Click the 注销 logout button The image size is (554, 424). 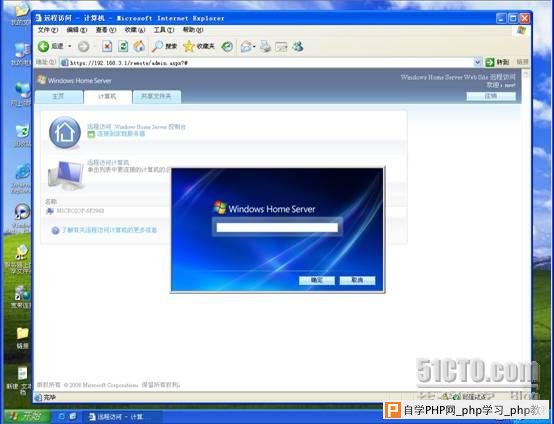point(491,96)
